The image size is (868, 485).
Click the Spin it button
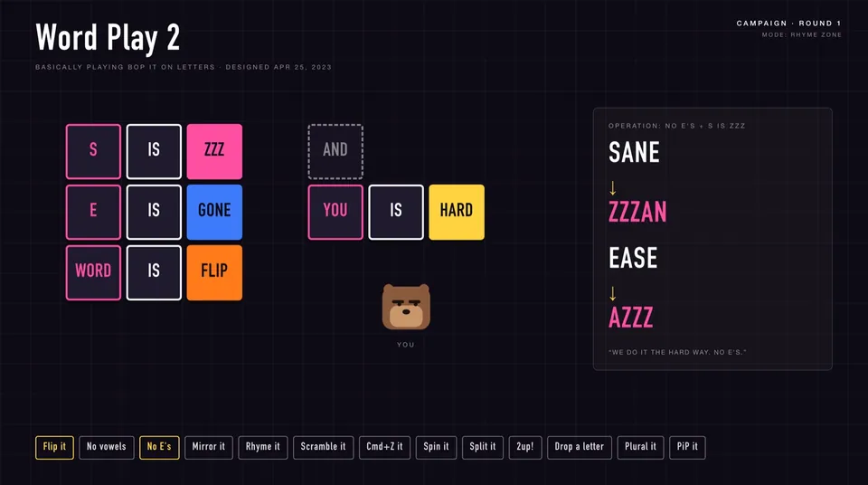436,447
